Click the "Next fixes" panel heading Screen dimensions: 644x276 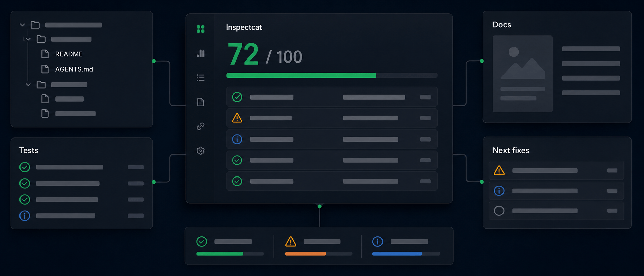(x=511, y=150)
